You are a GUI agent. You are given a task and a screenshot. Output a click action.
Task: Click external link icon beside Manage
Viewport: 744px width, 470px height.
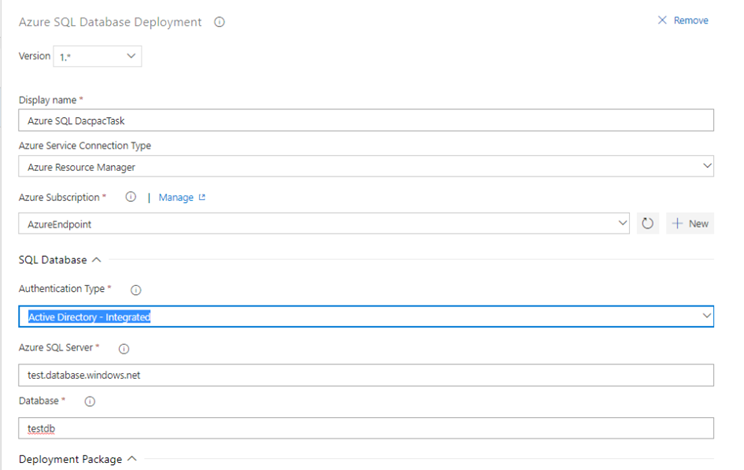[x=202, y=197]
